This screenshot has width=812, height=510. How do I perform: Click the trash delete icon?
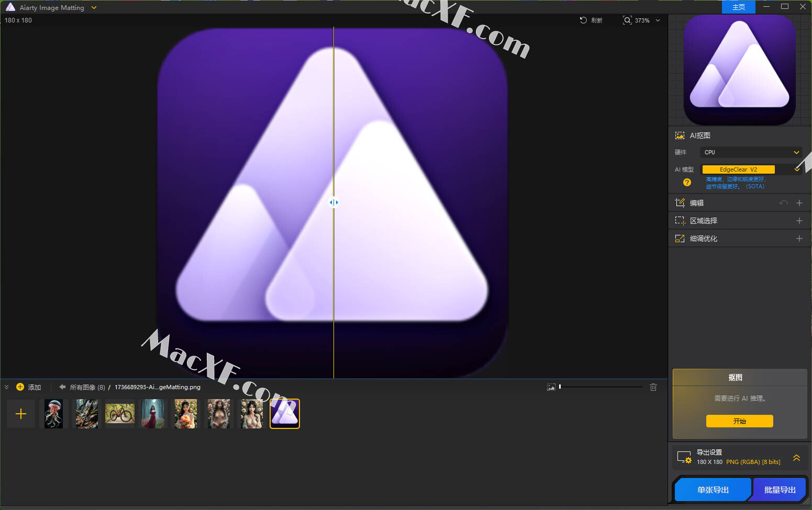click(653, 387)
